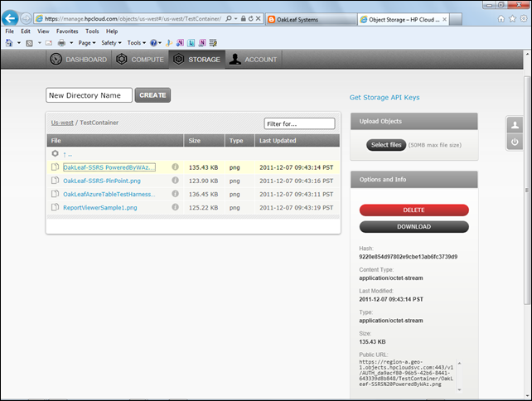Go back using the browser back arrow
The width and height of the screenshot is (532, 401).
point(10,18)
